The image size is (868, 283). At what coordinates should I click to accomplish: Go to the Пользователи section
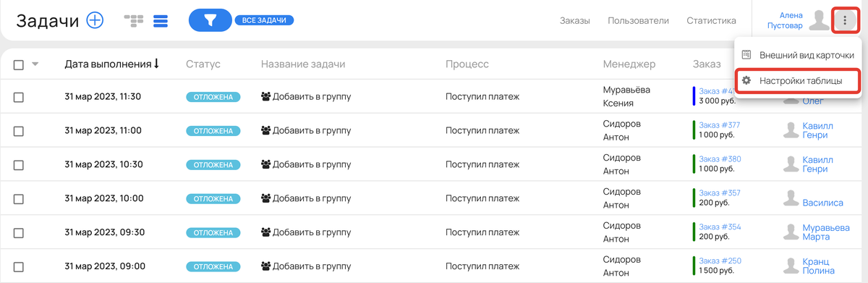(x=638, y=21)
